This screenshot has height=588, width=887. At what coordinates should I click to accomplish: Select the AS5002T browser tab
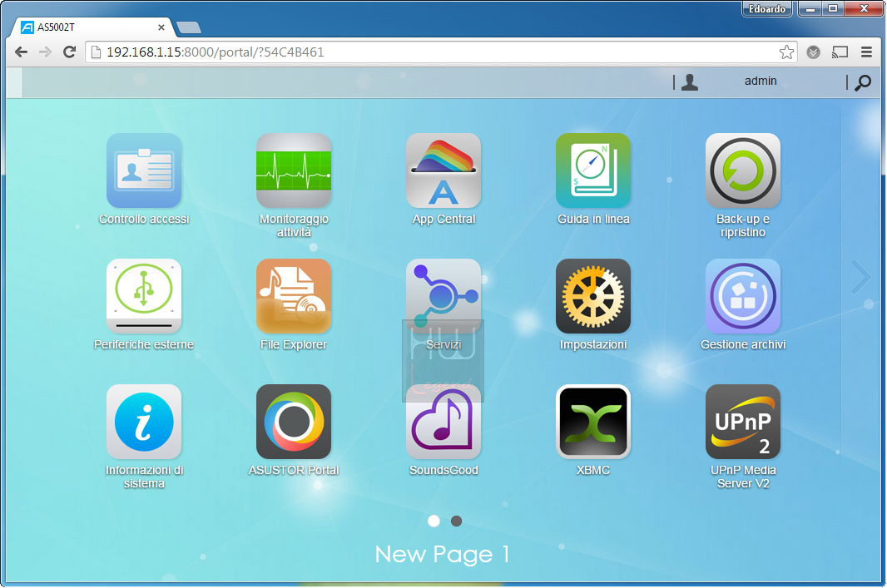coord(92,27)
